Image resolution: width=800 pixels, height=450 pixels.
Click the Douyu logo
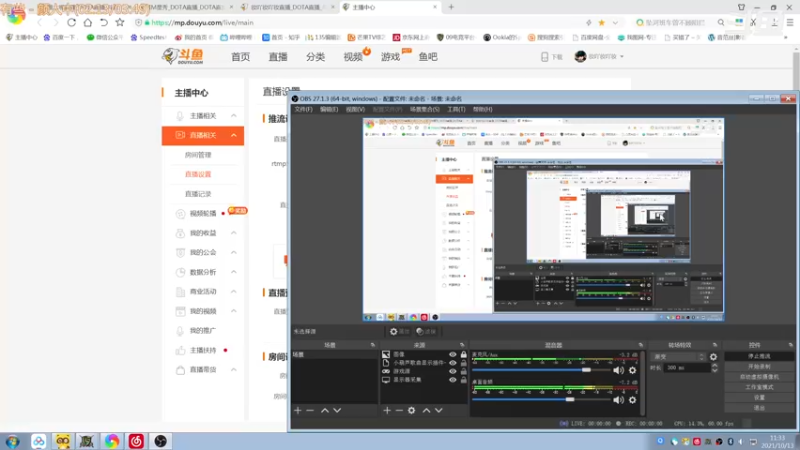tap(183, 56)
